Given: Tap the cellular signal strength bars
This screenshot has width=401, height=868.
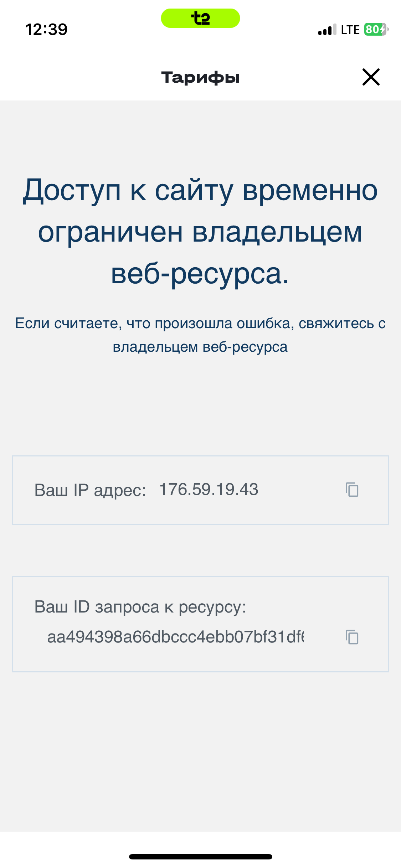Looking at the screenshot, I should 327,30.
